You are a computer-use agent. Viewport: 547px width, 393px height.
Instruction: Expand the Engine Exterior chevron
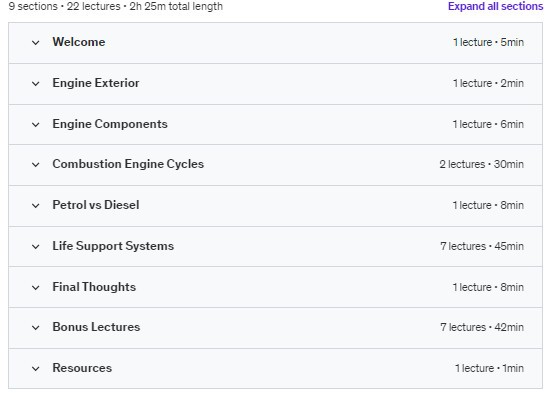[x=36, y=84]
